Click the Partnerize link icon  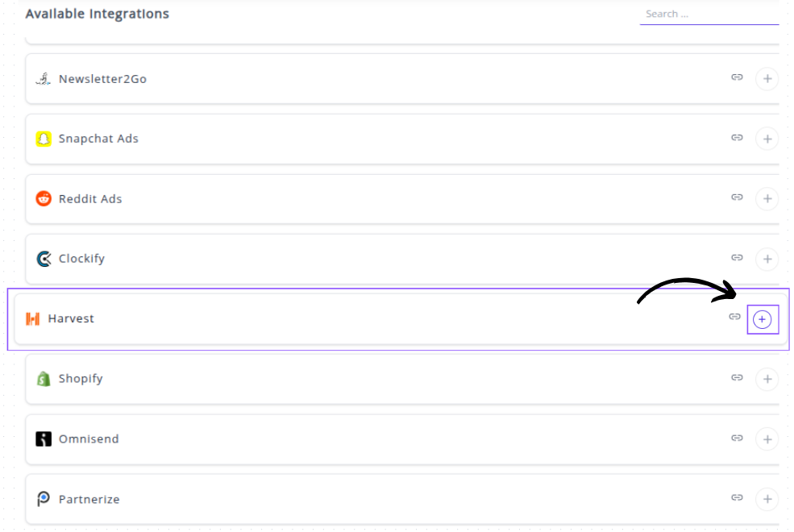coord(737,498)
